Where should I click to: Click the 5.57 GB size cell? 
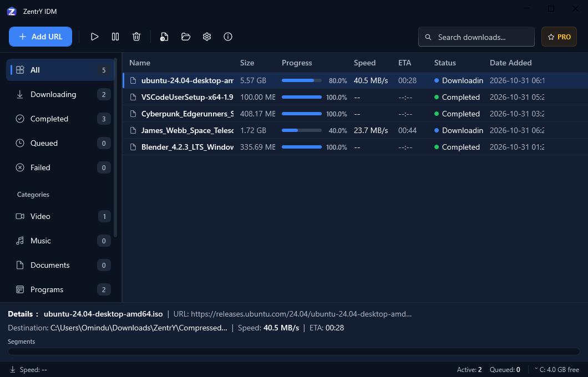[253, 80]
